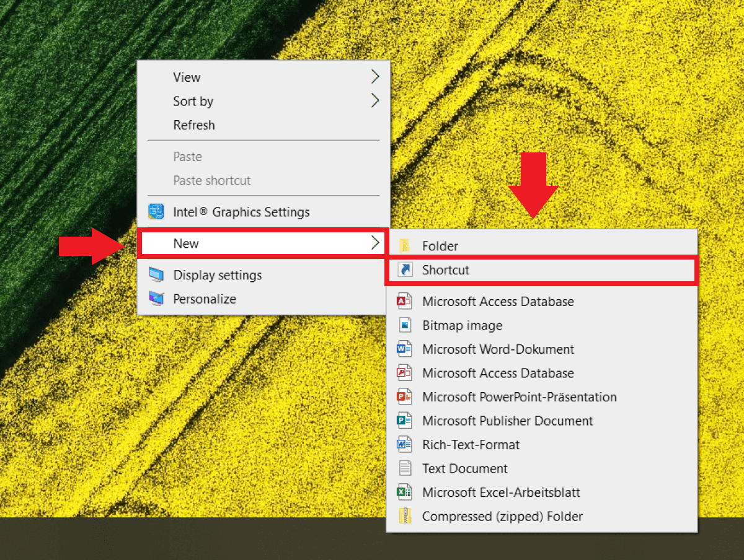
Task: Click the disabled Paste shortcut entry
Action: click(212, 180)
